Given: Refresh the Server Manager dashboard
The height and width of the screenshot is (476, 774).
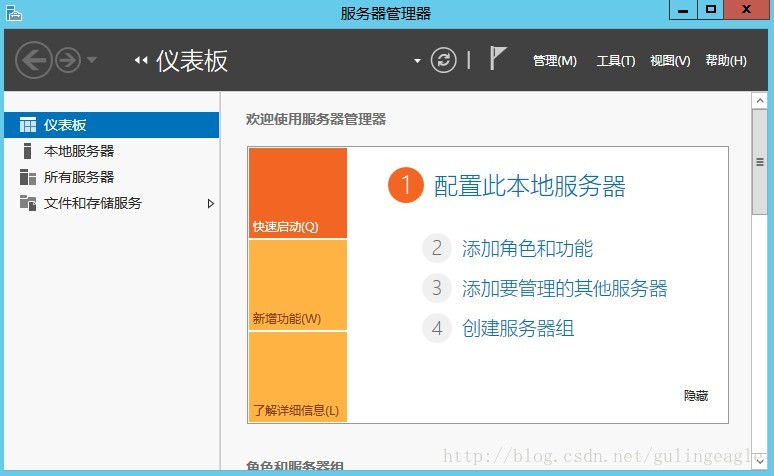Looking at the screenshot, I should coord(443,60).
